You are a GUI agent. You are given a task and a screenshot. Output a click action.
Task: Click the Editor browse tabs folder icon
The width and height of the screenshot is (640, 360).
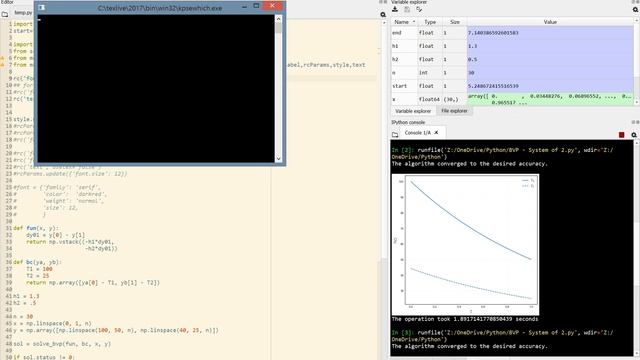pos(4,14)
